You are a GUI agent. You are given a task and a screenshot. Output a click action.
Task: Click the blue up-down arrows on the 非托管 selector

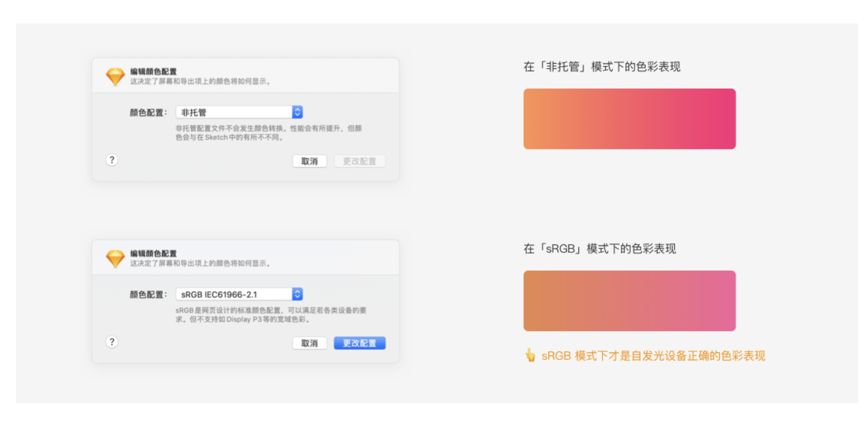[x=297, y=112]
